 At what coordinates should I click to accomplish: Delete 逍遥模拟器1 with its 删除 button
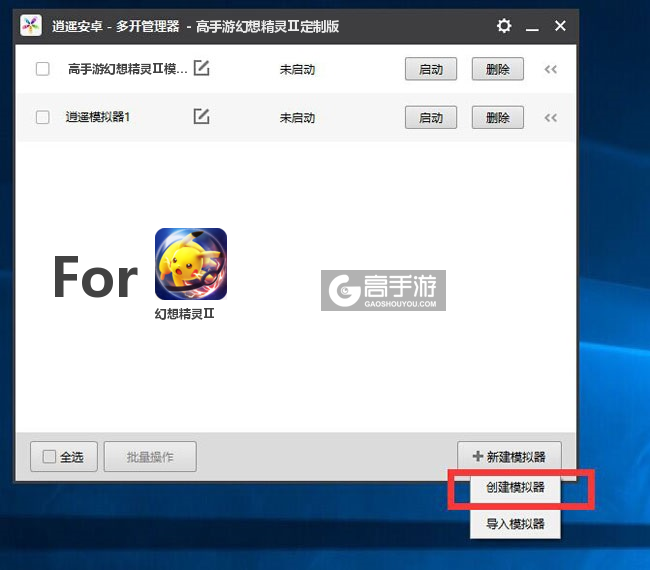pyautogui.click(x=497, y=118)
